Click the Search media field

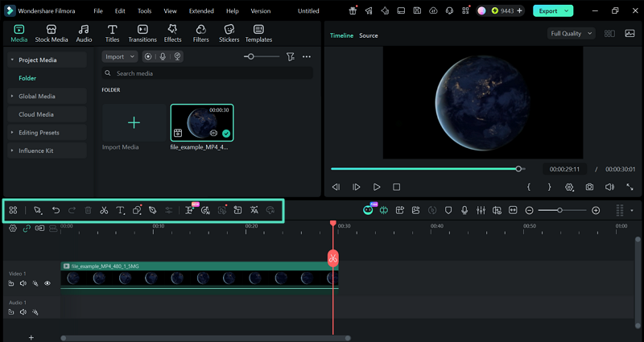[208, 73]
